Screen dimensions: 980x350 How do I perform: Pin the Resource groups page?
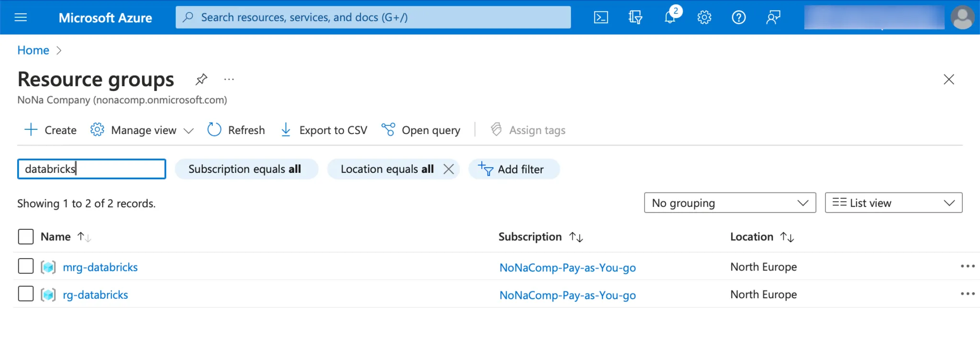(201, 79)
